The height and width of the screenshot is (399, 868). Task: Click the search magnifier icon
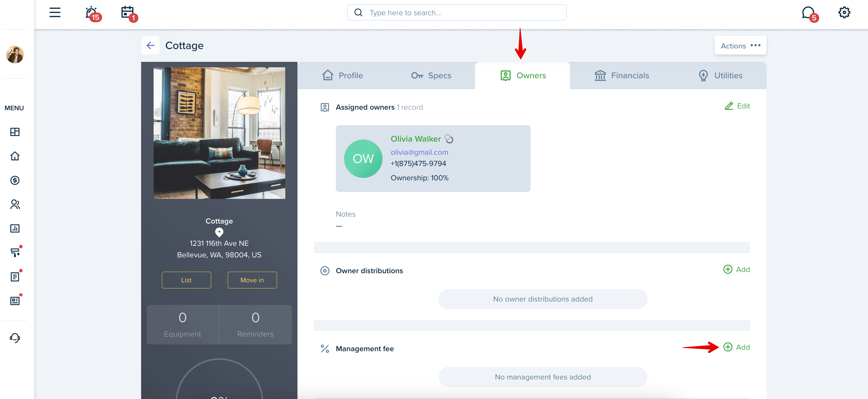click(x=358, y=12)
